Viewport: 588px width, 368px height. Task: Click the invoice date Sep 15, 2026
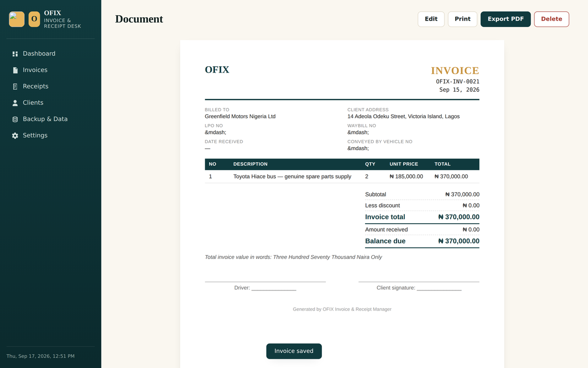(x=460, y=90)
